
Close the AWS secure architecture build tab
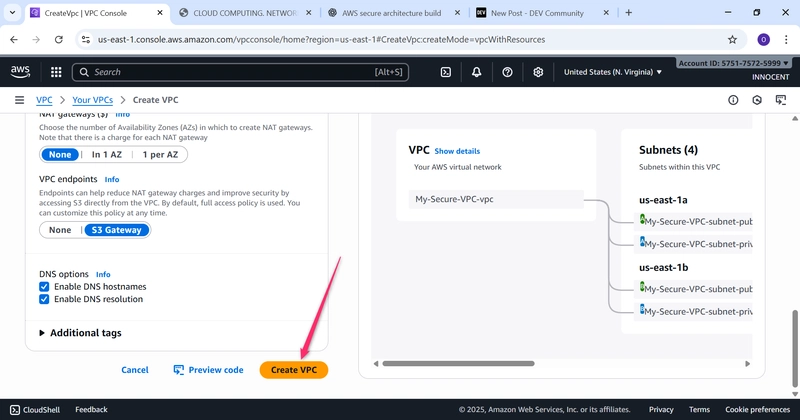pyautogui.click(x=457, y=13)
